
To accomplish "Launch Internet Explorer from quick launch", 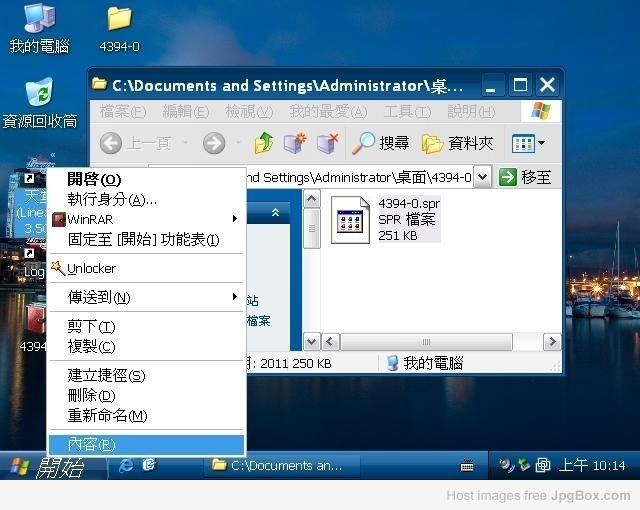I will pyautogui.click(x=126, y=465).
